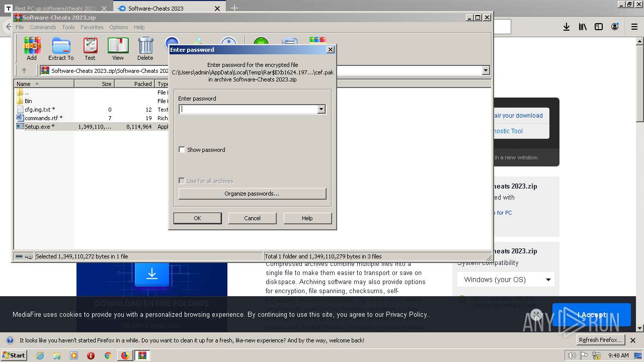This screenshot has width=644, height=362.
Task: Click Refresh Firefox button
Action: 600,340
